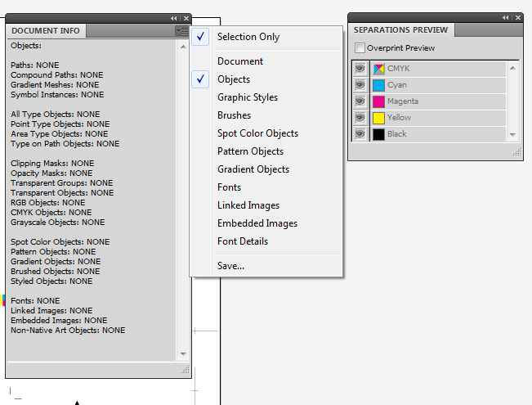Viewport: 532px width, 405px height.
Task: Click the Separations Preview panel resize grip
Action: (517, 152)
